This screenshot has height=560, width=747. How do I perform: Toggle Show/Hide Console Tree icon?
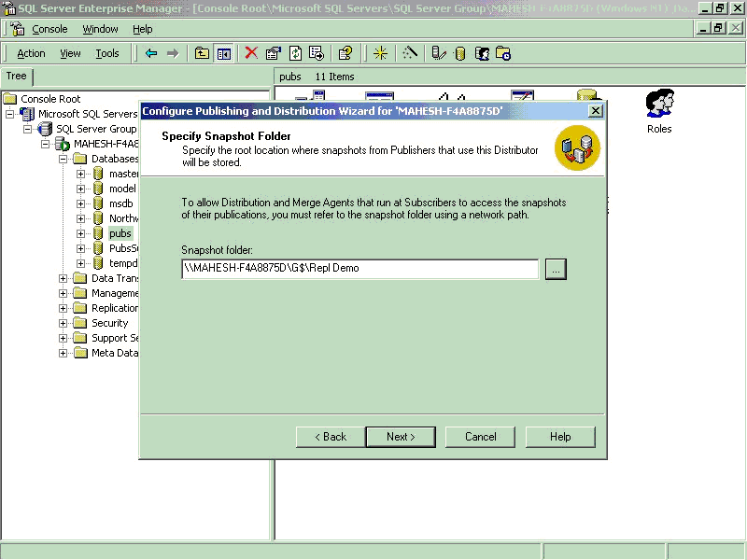(x=224, y=53)
